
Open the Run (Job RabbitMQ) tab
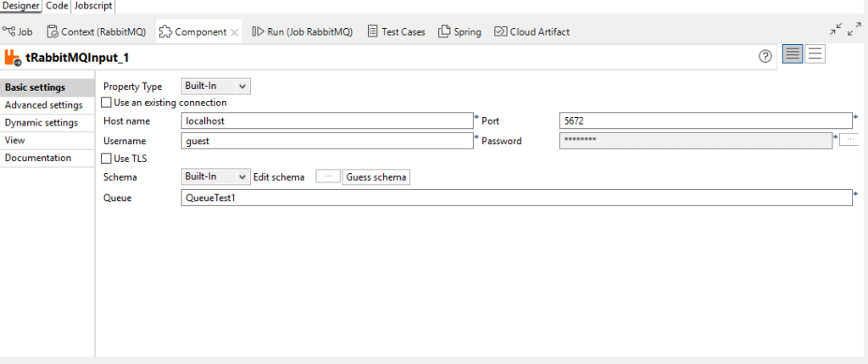(303, 31)
